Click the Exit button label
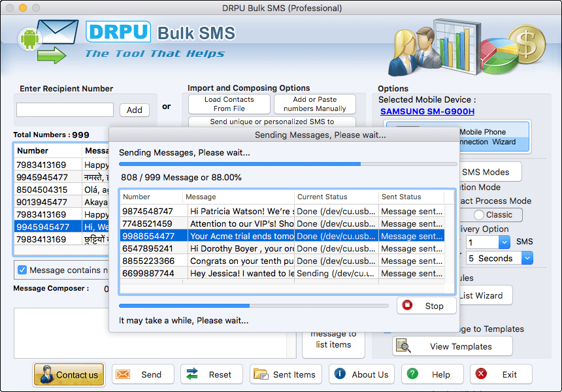The image size is (562, 392). (509, 374)
